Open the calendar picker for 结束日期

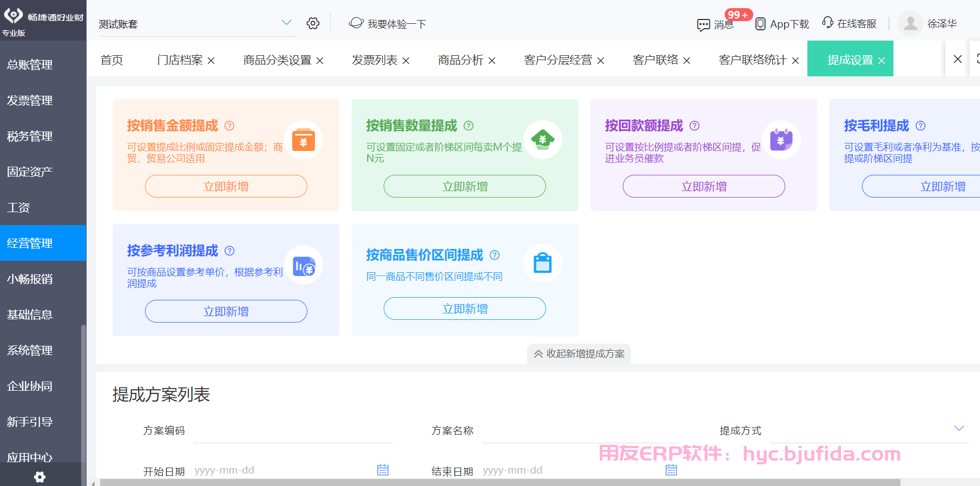[672, 470]
